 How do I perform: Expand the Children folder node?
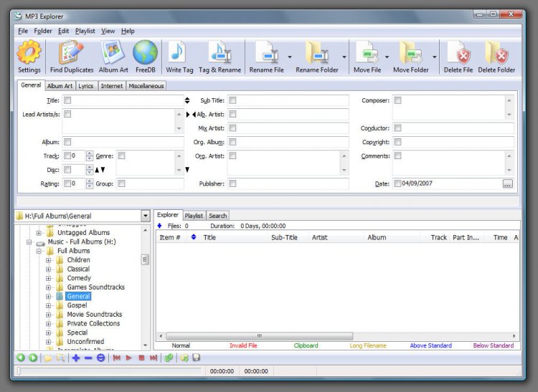48,260
